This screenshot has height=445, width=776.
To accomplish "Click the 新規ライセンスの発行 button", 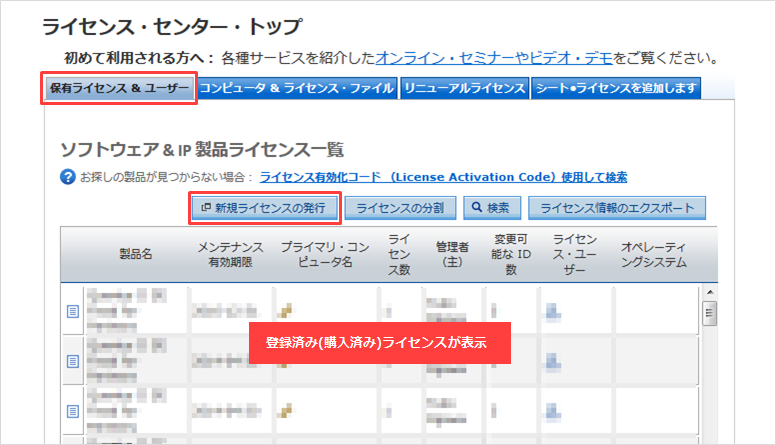I will tap(265, 208).
